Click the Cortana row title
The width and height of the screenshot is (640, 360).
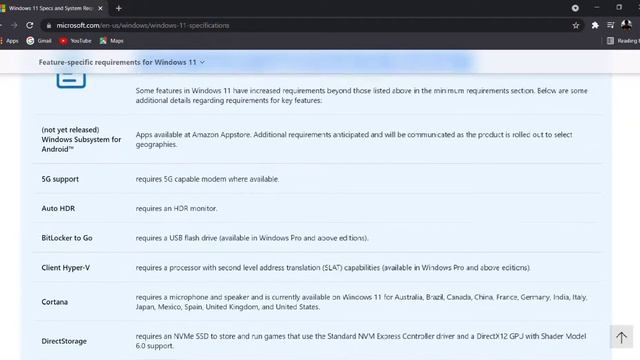tap(54, 302)
